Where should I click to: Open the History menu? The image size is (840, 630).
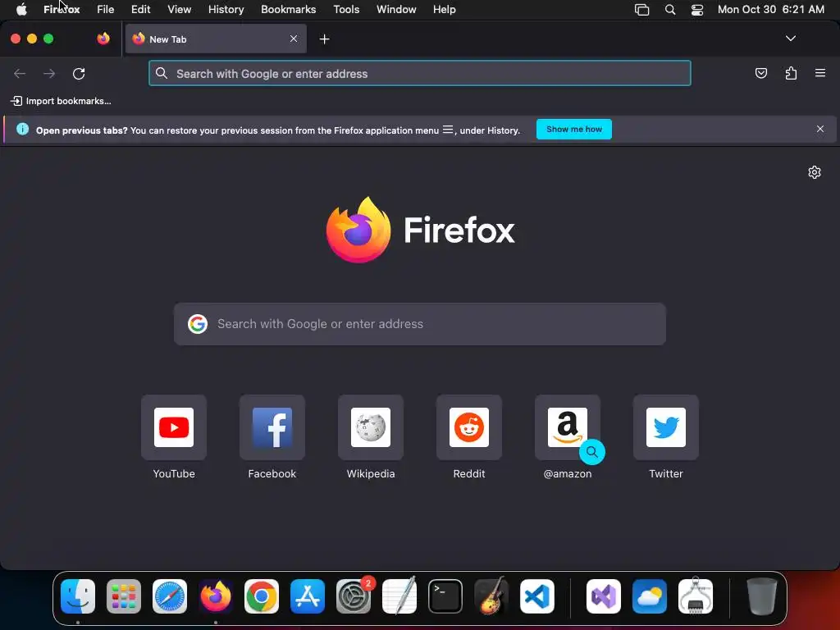coord(226,9)
